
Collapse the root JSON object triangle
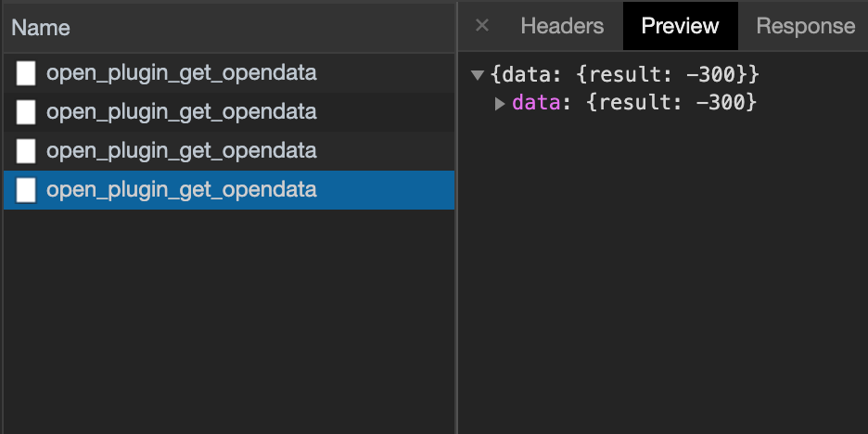click(x=478, y=74)
